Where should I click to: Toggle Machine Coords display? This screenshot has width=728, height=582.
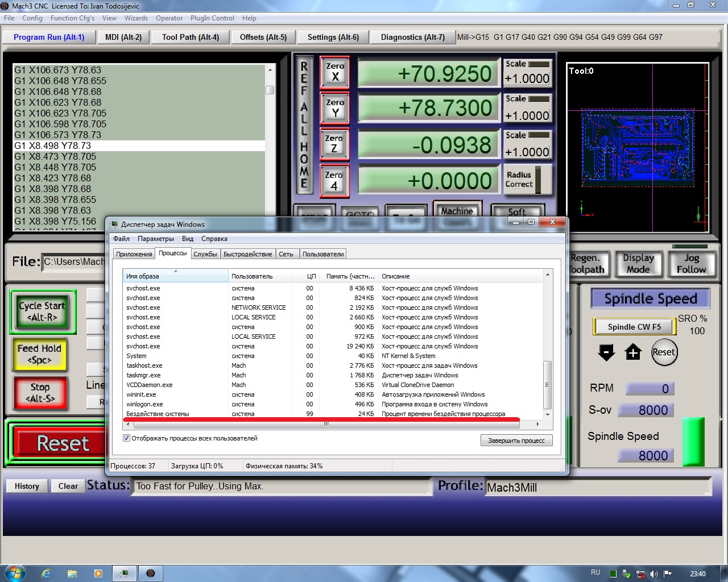click(x=457, y=210)
